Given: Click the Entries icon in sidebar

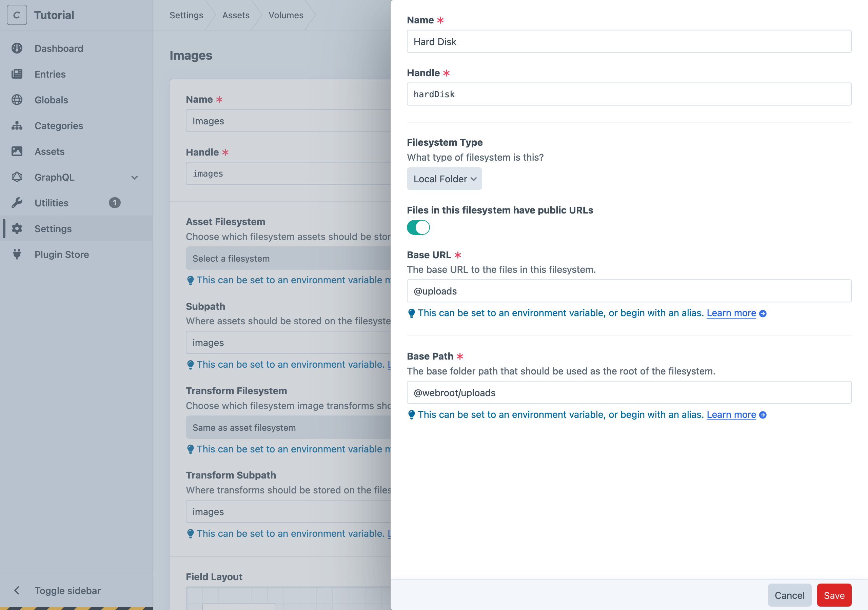Looking at the screenshot, I should point(18,74).
